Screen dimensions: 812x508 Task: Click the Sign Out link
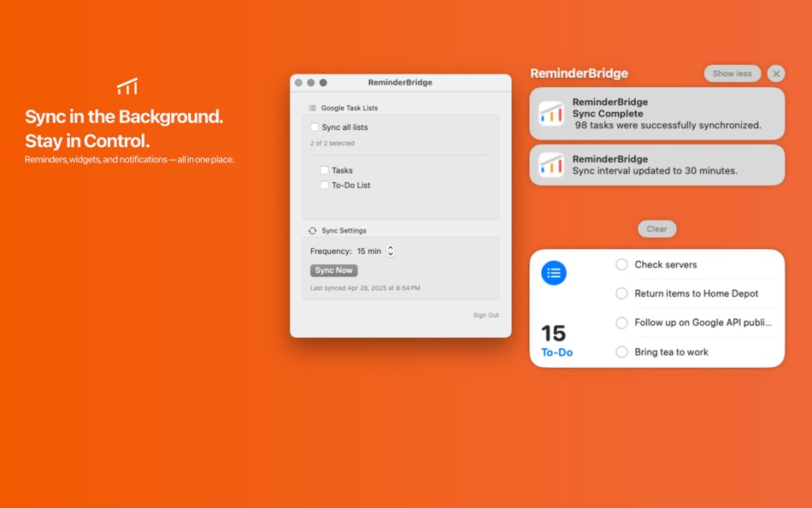click(x=485, y=316)
